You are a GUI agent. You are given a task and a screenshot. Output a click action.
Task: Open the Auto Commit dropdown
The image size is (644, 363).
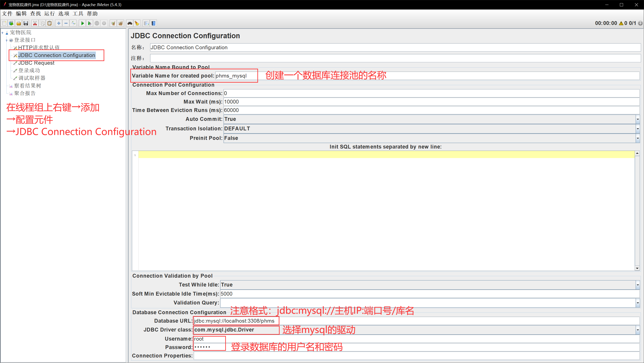point(637,119)
